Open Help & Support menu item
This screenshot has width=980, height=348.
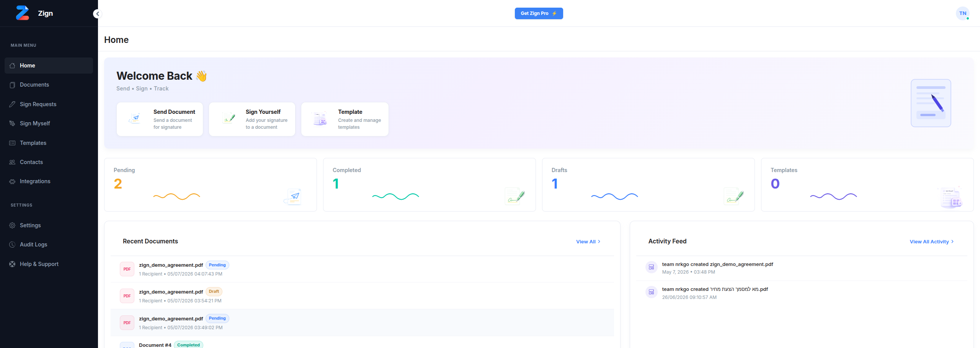(49, 264)
